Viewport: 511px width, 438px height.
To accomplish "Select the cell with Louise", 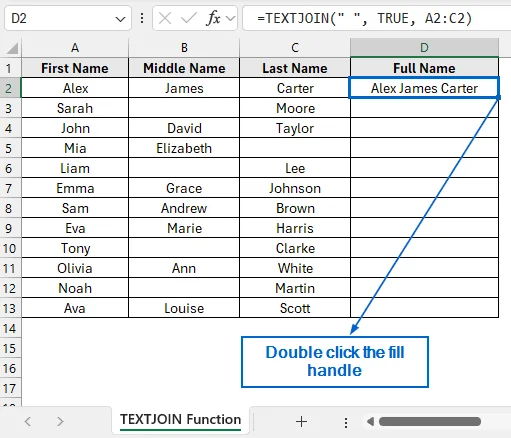I will [184, 308].
